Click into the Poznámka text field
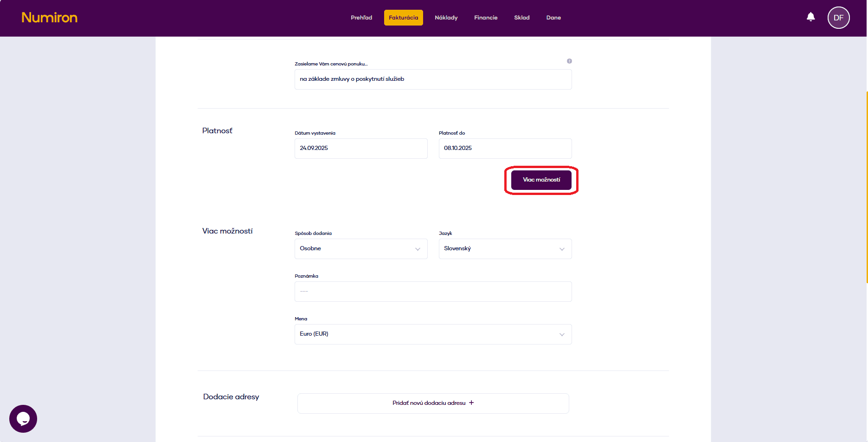868x442 pixels. 433,292
